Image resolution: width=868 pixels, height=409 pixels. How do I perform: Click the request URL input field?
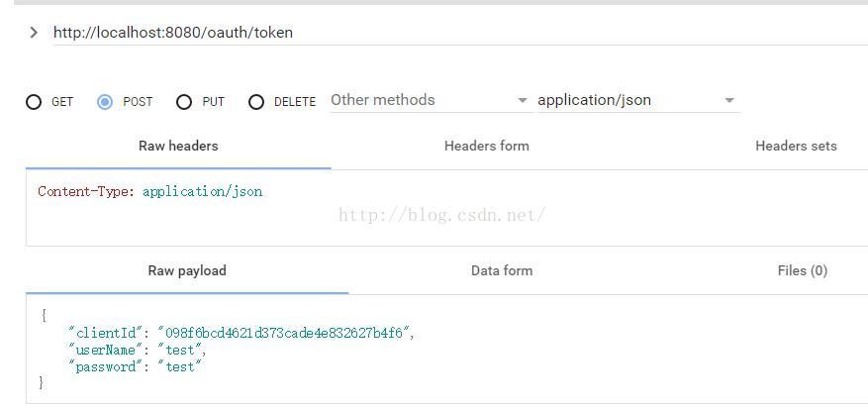point(396,32)
